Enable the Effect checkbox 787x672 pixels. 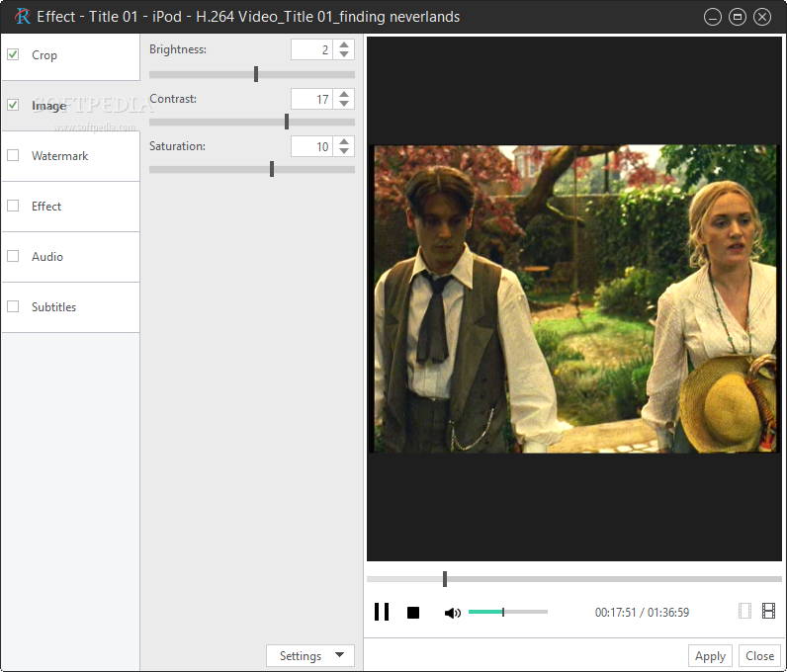13,206
